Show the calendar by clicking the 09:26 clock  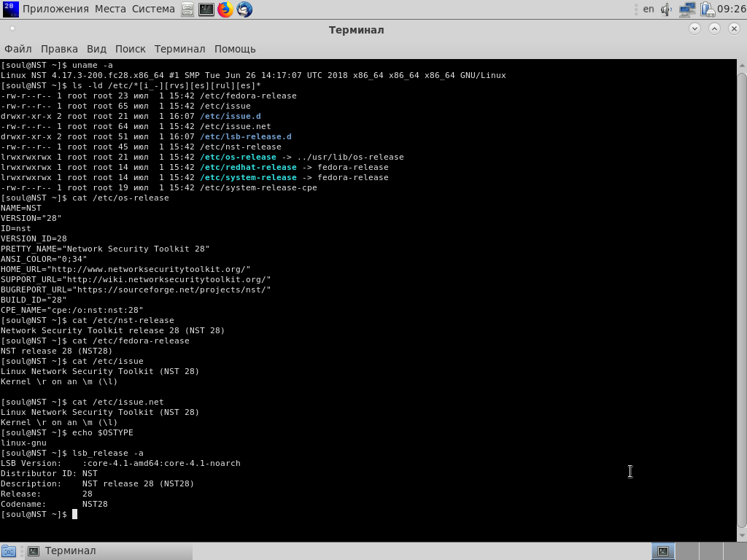[x=731, y=9]
